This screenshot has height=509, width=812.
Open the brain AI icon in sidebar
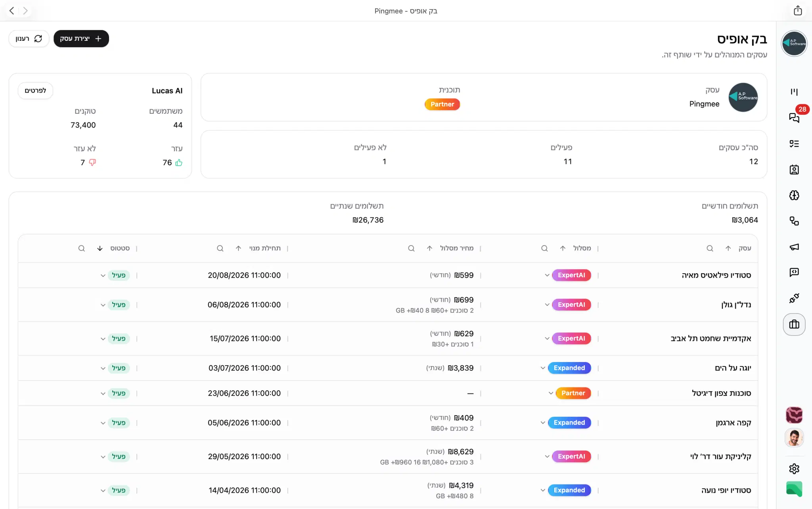[x=794, y=195]
